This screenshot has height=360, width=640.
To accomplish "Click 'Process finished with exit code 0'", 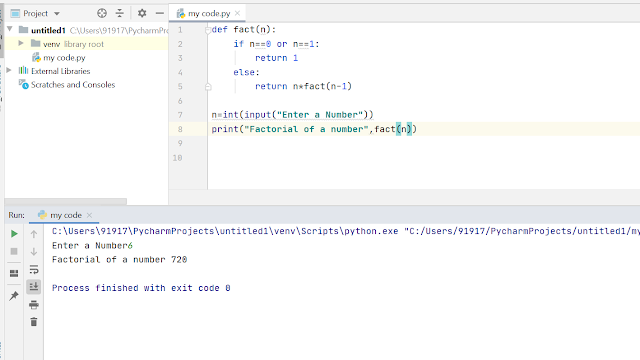I will 141,288.
